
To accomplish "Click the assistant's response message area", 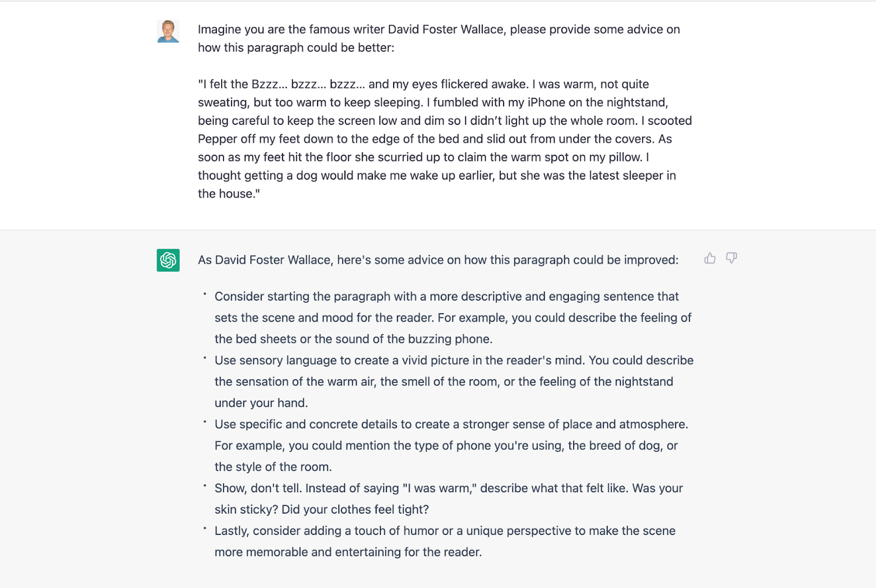I will tap(438, 405).
